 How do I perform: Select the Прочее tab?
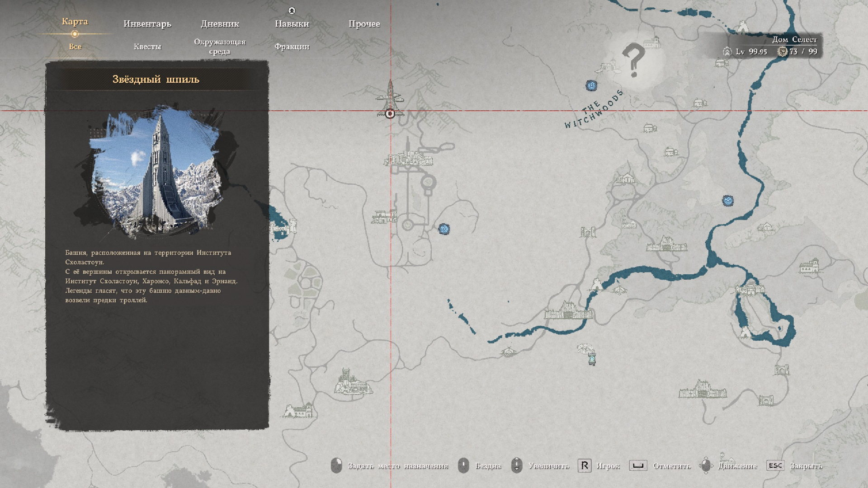coord(364,23)
